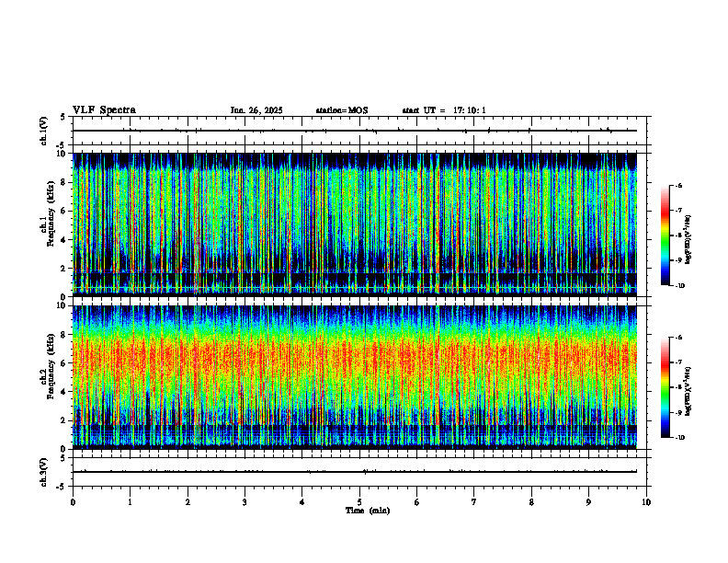The image size is (728, 563).
Task: Click the ch.1 color bar unit label
Action: [x=688, y=240]
